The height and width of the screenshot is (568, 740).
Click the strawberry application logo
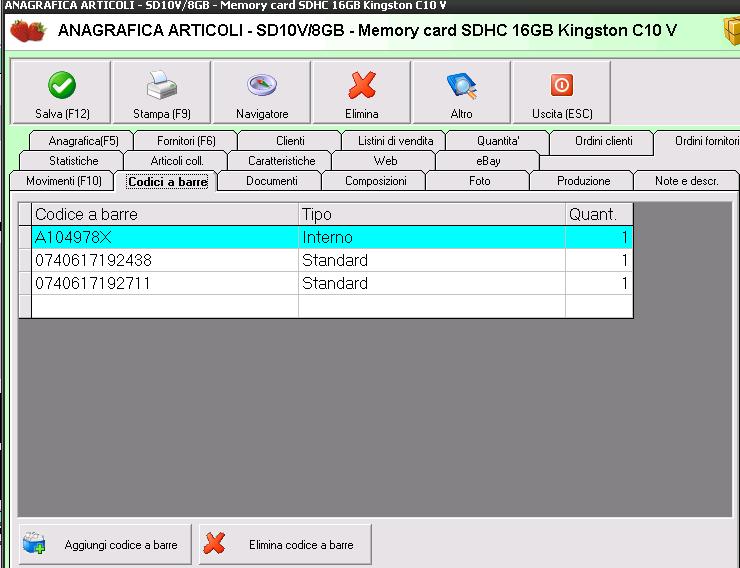(28, 31)
